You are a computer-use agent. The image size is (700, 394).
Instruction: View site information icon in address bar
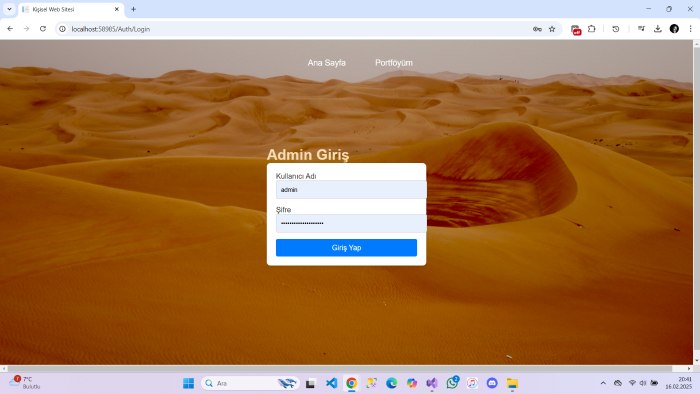coord(62,29)
